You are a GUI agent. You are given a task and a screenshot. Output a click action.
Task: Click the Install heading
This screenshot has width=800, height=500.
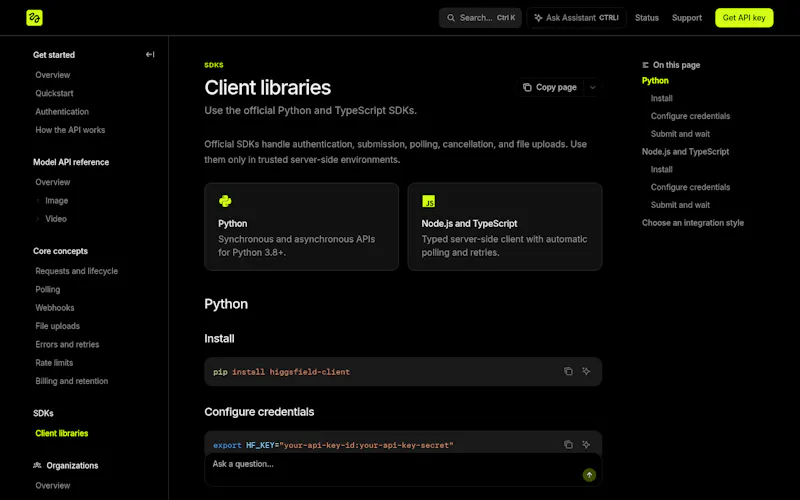coord(219,339)
